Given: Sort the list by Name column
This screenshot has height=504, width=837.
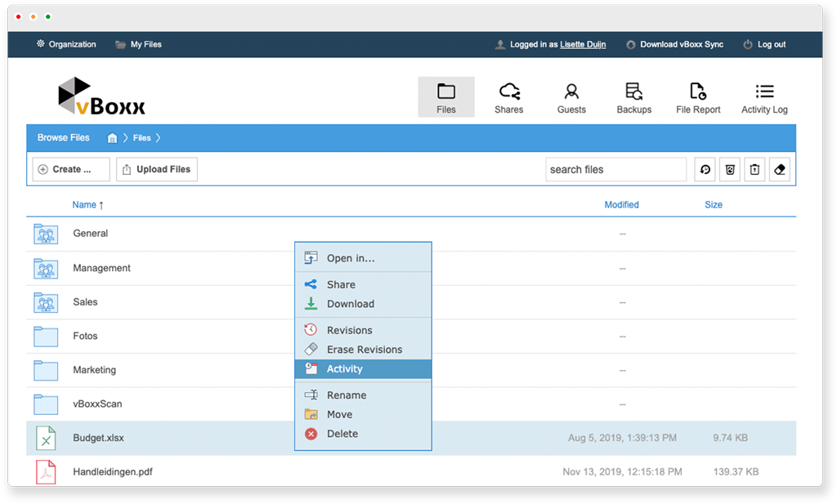Looking at the screenshot, I should click(84, 205).
